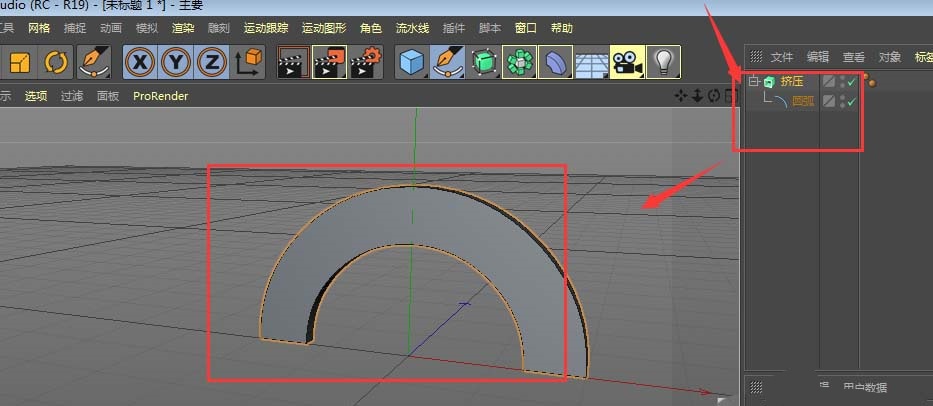933x406 pixels.
Task: Click the MoGraph cloner-style green flower icon
Action: [520, 63]
